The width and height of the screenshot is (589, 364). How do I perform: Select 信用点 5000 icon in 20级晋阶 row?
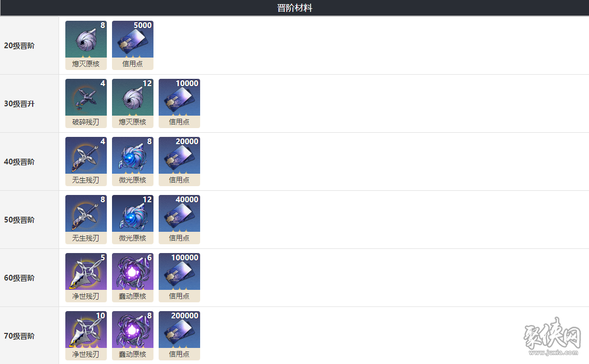coord(133,45)
